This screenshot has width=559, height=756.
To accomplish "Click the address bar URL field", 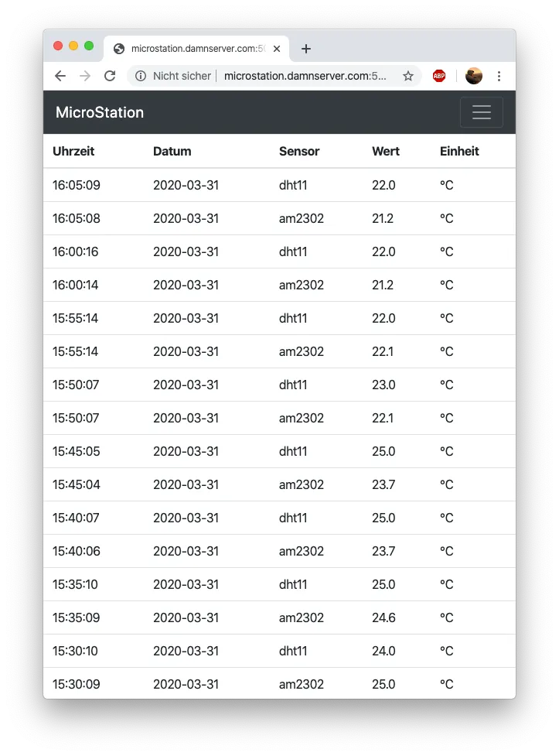I will (305, 76).
